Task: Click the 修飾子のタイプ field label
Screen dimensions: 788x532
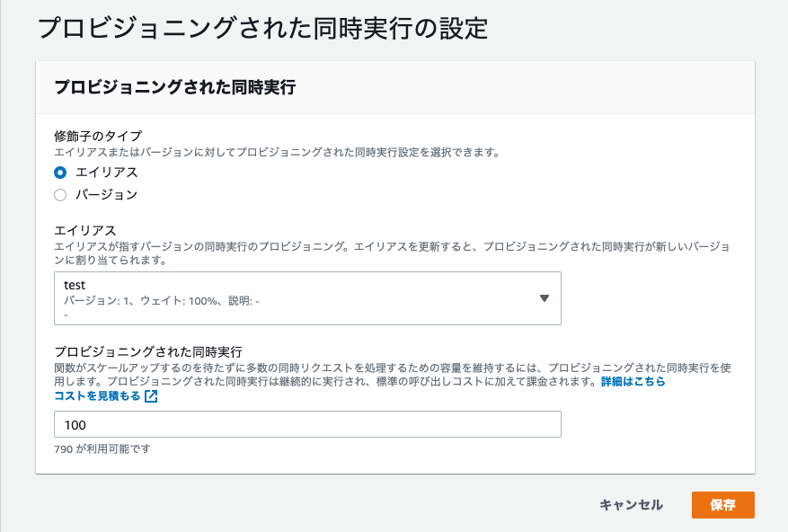Action: pos(98,137)
